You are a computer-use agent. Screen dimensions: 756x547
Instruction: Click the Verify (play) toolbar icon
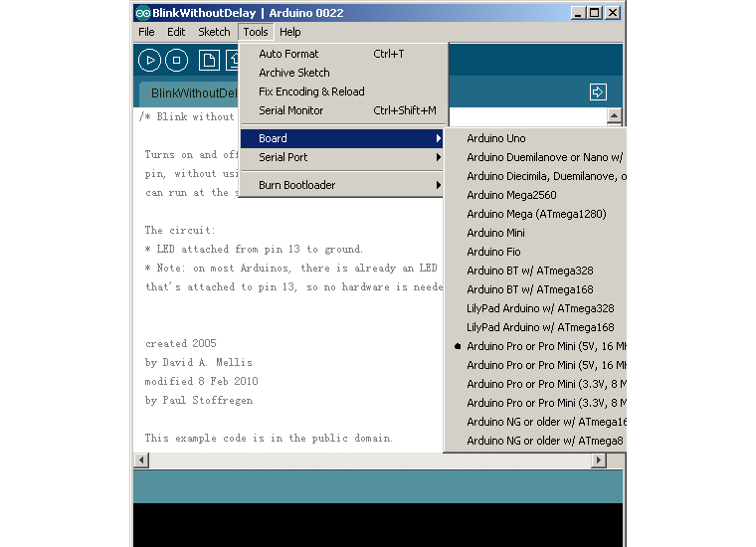pos(149,61)
